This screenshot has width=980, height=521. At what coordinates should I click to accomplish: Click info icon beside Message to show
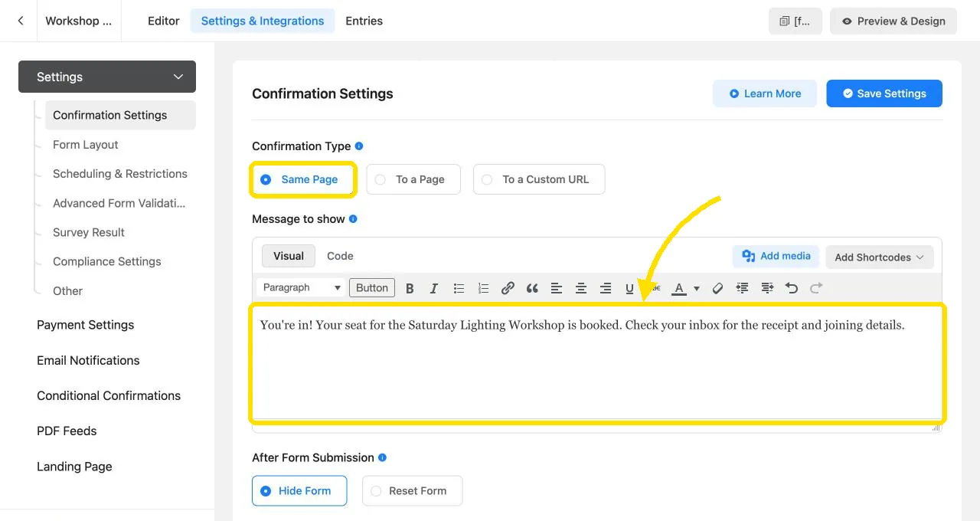353,218
